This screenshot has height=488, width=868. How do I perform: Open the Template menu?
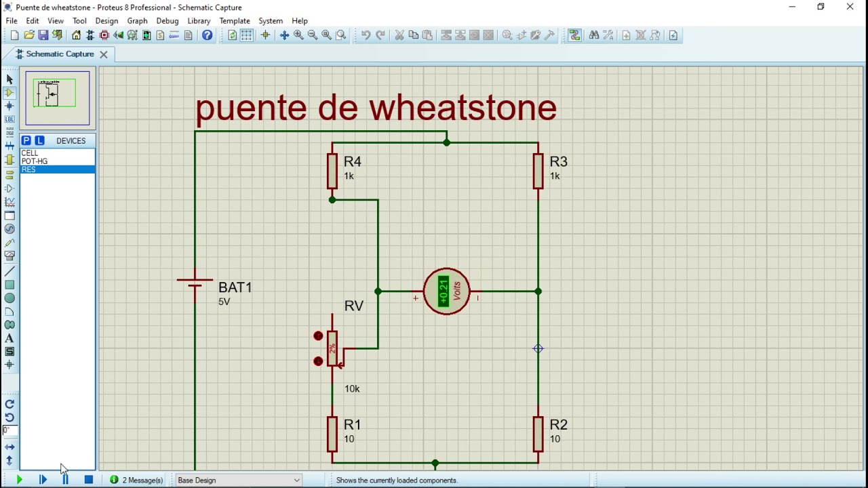point(235,21)
